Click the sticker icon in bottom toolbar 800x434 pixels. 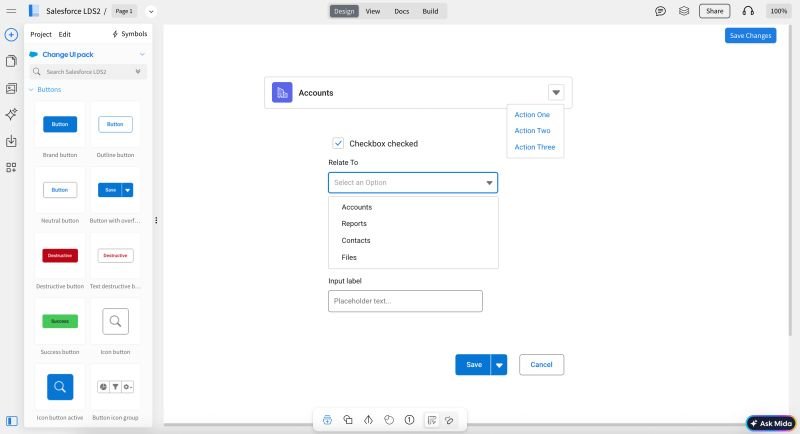389,420
